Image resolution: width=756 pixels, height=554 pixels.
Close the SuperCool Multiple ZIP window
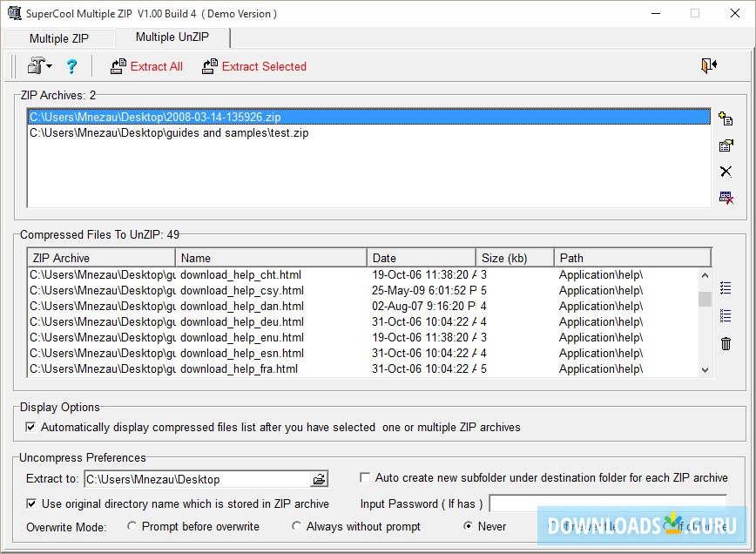tap(735, 13)
